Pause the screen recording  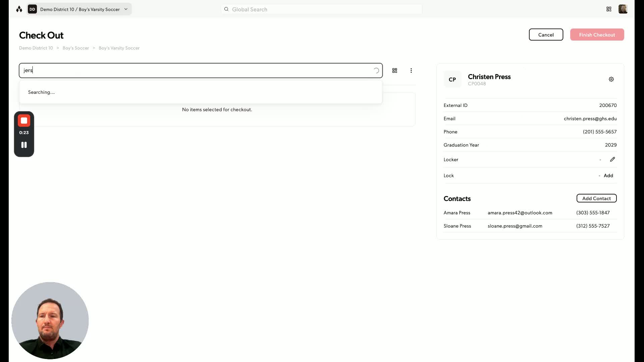[24, 145]
